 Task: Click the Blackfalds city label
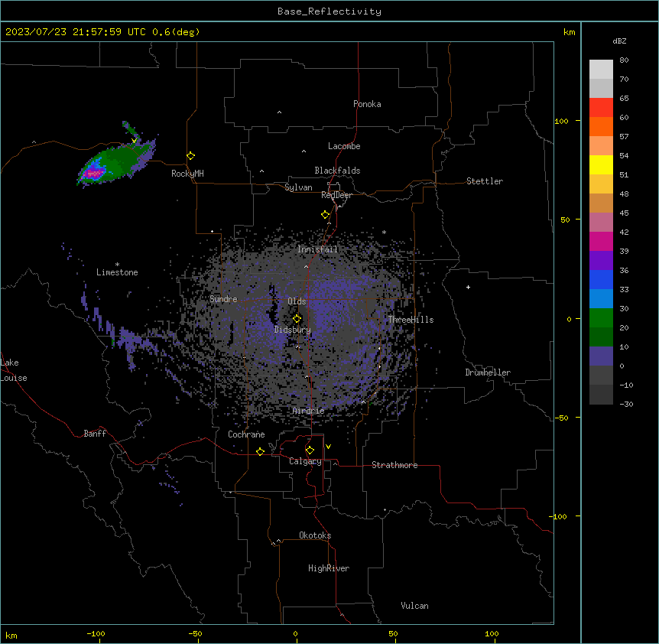click(x=337, y=171)
